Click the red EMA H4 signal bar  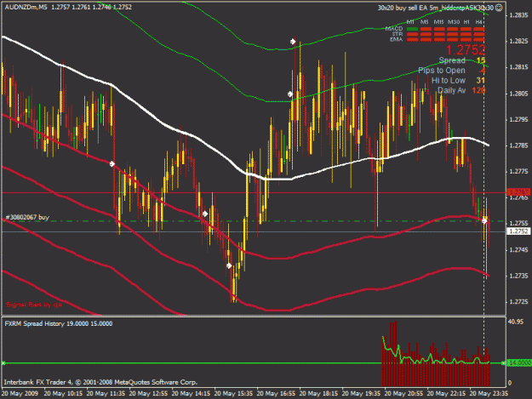[x=479, y=40]
